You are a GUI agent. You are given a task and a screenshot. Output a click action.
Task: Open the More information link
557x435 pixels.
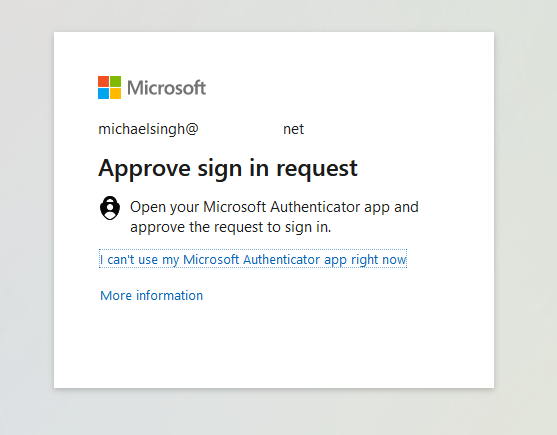tap(152, 295)
